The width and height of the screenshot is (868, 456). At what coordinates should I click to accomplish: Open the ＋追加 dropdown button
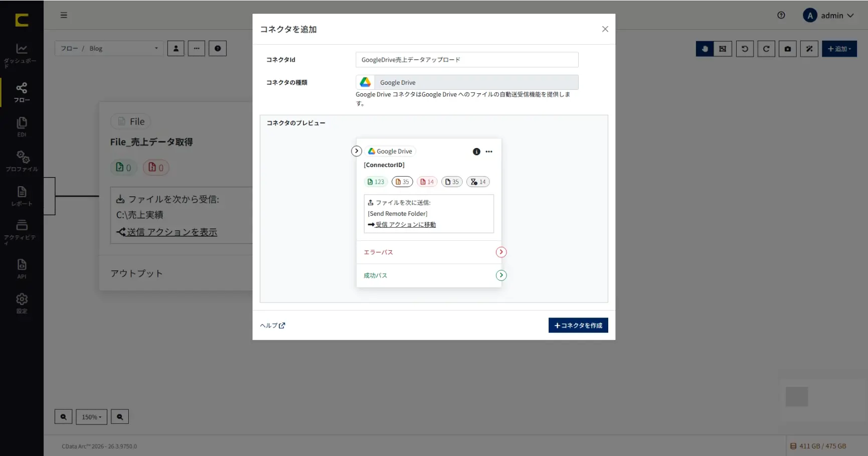(839, 49)
